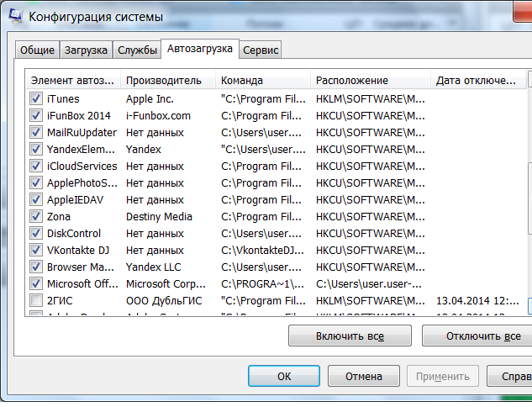Sort by the Производитель column header

(x=168, y=81)
